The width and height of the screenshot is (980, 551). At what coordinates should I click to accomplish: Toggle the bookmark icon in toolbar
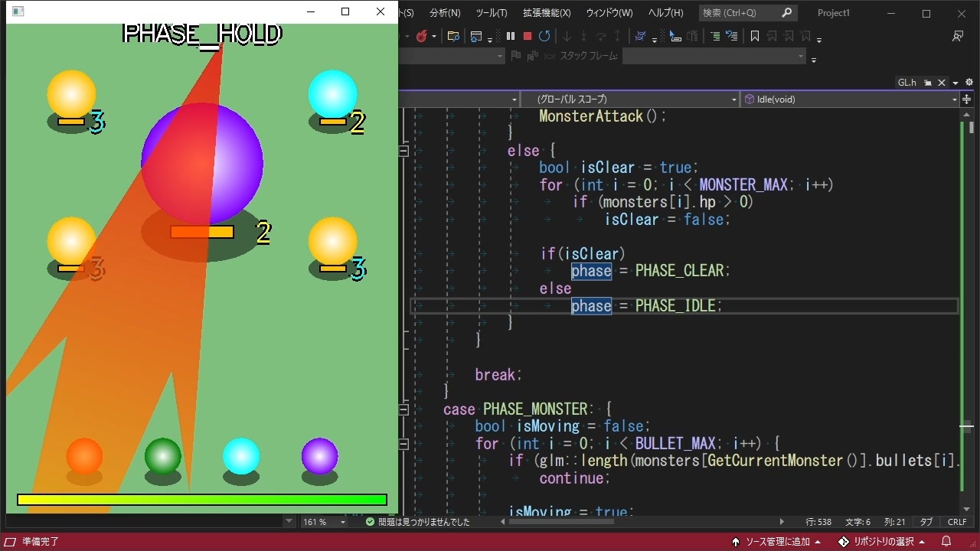click(755, 36)
